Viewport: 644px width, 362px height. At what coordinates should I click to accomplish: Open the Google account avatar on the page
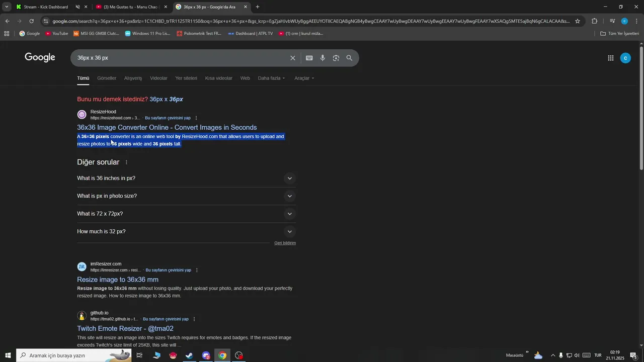(625, 58)
